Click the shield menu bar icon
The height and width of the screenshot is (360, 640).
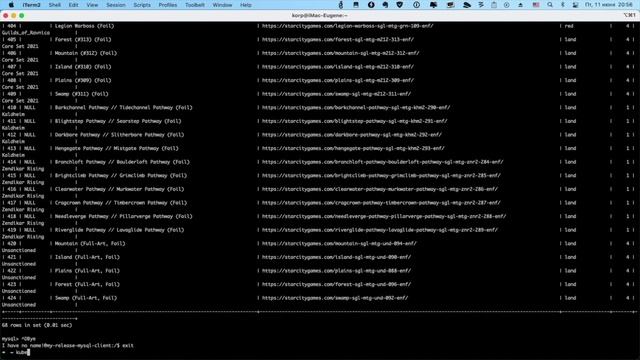pos(400,5)
